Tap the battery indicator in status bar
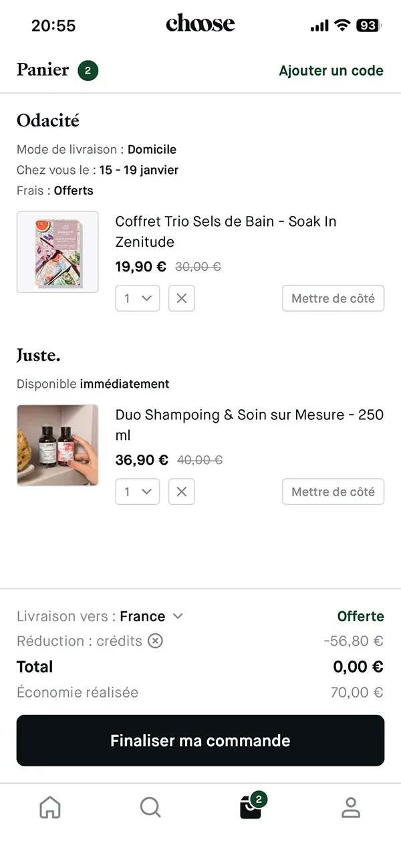 point(370,25)
